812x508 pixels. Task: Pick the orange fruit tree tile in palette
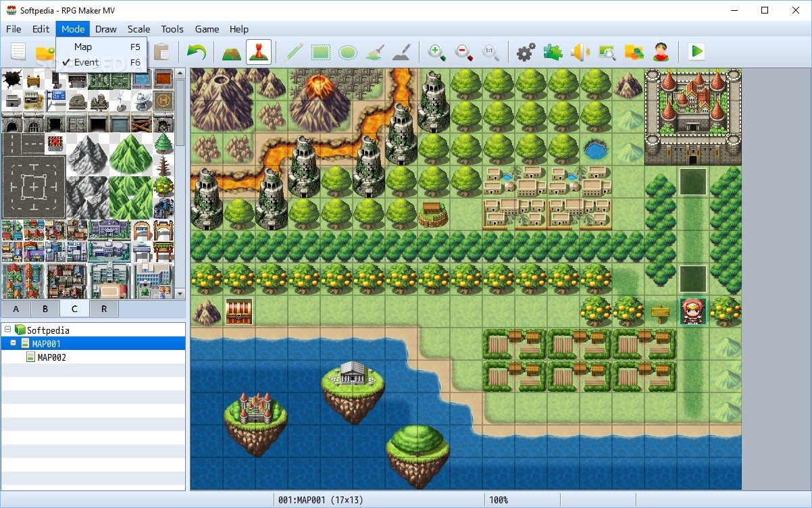163,187
